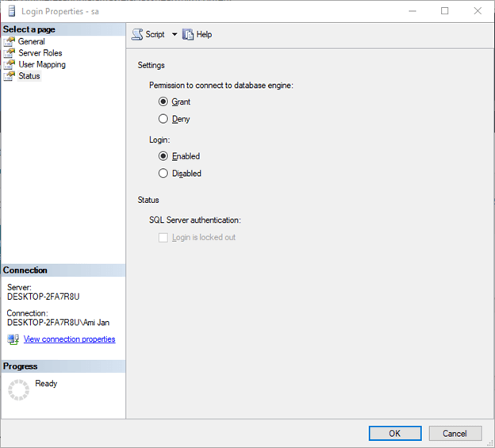Click the connection properties icon

tap(13, 339)
